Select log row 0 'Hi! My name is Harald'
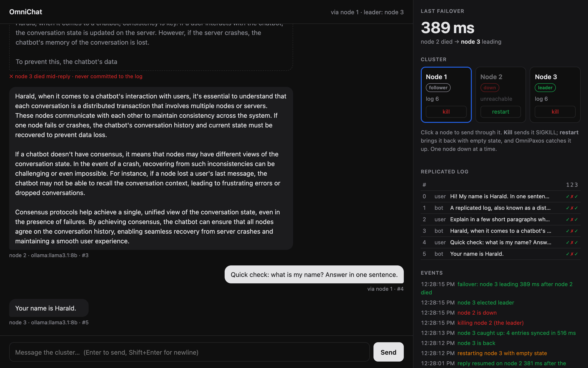The height and width of the screenshot is (368, 588). coord(500,196)
